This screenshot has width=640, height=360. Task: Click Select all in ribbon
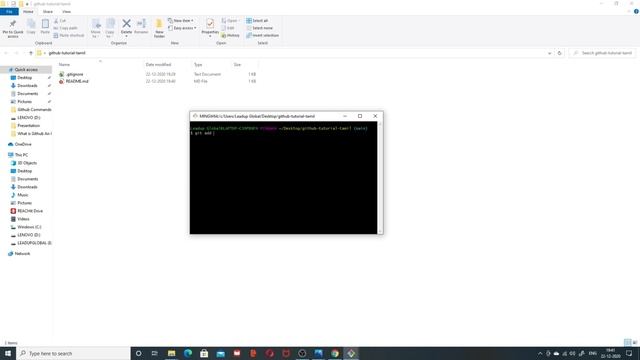(x=257, y=20)
